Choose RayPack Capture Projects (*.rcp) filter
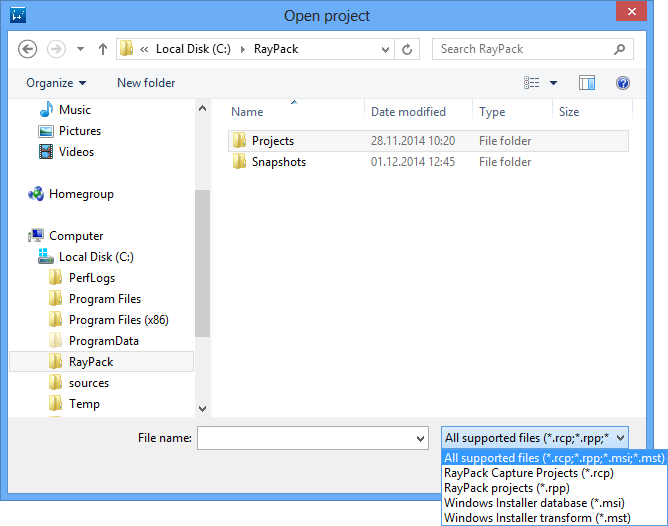The width and height of the screenshot is (668, 526). tap(528, 473)
